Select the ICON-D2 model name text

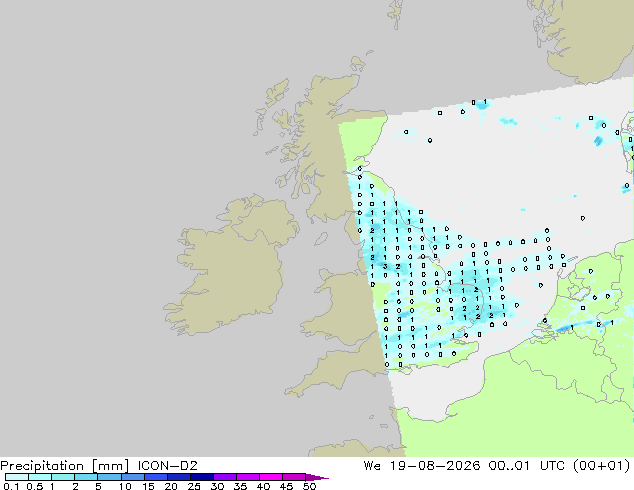point(167,466)
